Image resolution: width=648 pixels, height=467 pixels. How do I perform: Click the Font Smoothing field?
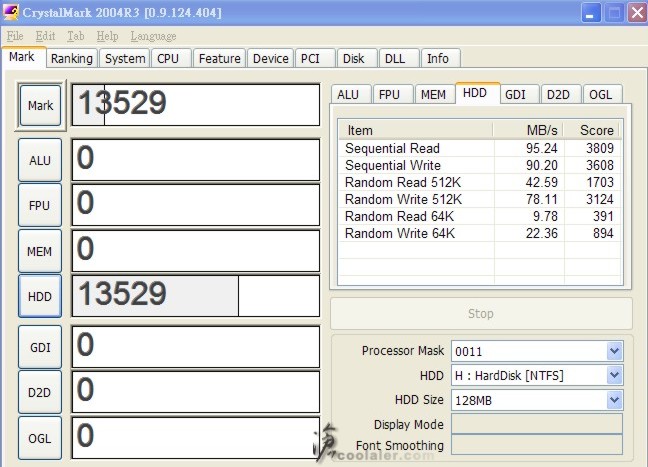coord(537,445)
